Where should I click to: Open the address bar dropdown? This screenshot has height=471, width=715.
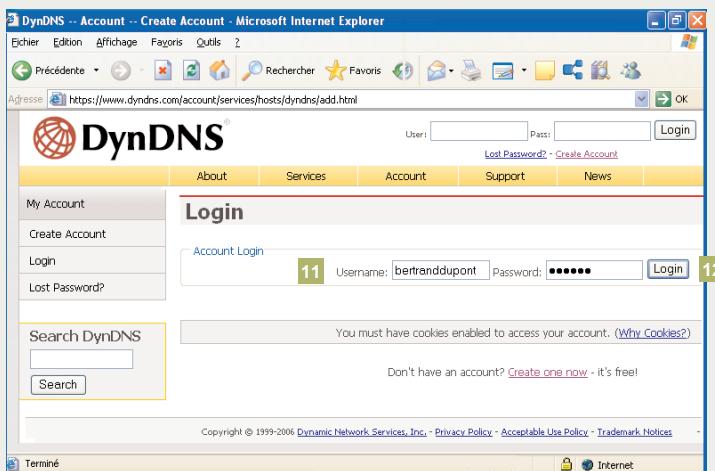(x=642, y=99)
